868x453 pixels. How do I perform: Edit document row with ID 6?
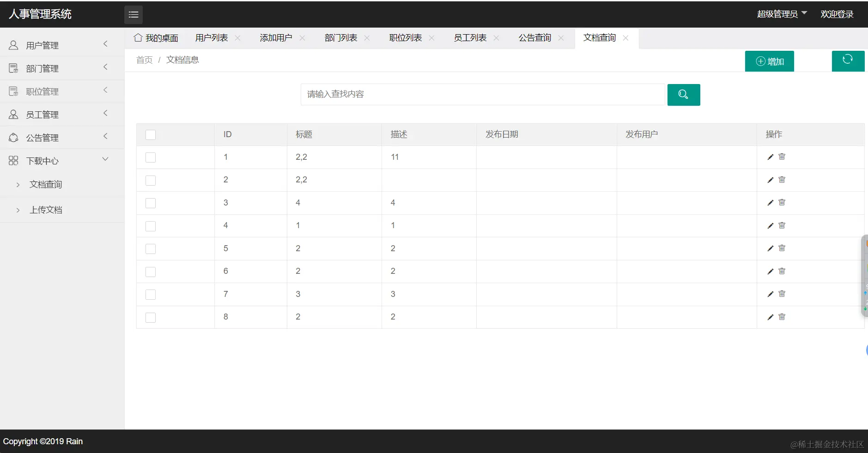pyautogui.click(x=770, y=272)
